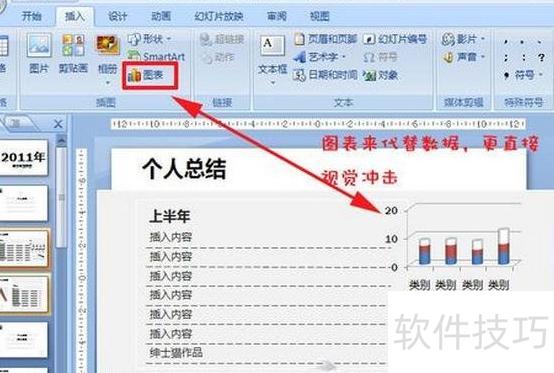
Task: Click 页眉和页脚 header and footer
Action: tap(326, 39)
